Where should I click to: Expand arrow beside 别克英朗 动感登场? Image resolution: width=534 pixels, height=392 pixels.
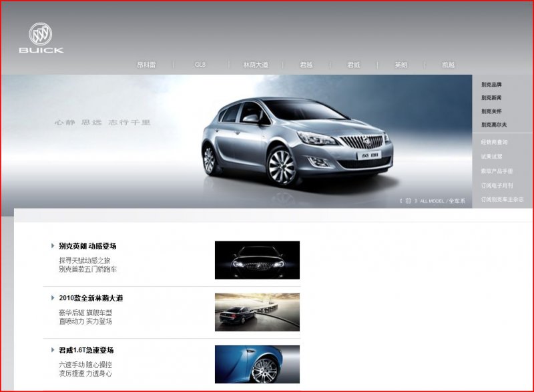point(53,245)
